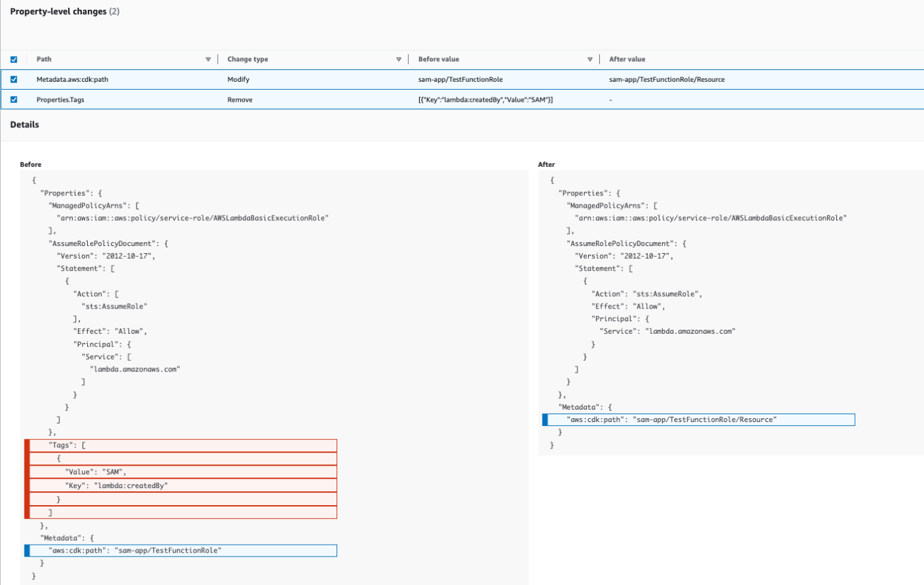Screen dimensions: 924x585
Task: Click the After value column header
Action: click(x=627, y=59)
